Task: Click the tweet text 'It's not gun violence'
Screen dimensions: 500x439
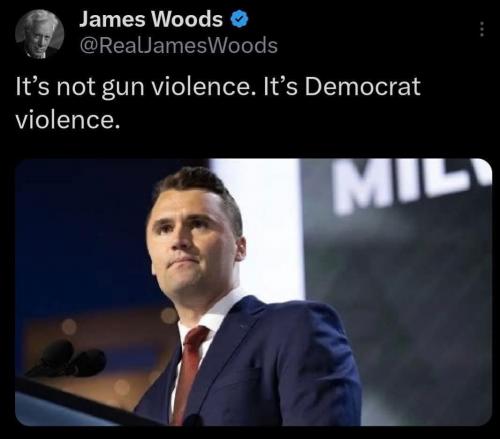Action: (133, 87)
